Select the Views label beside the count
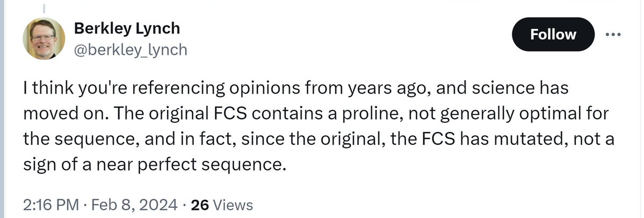The image size is (644, 218). [233, 205]
